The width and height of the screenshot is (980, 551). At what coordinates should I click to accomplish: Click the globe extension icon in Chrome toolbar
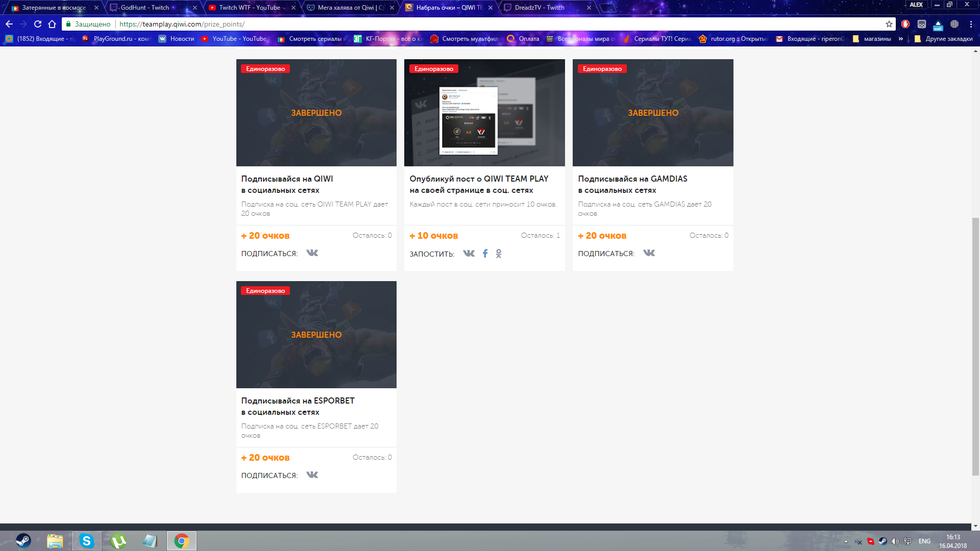click(x=954, y=24)
